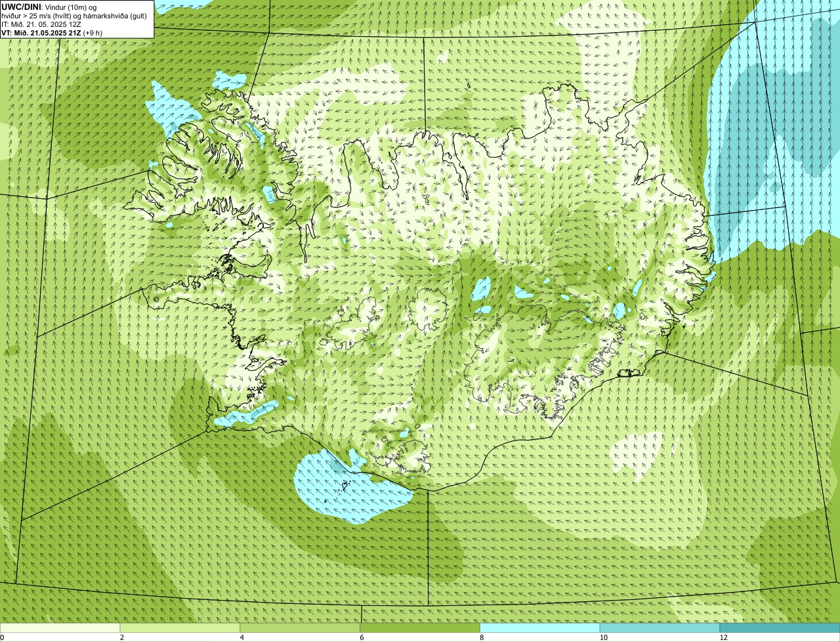Click the "hviður > 25 m/s (hvítt)" description line

73,16
